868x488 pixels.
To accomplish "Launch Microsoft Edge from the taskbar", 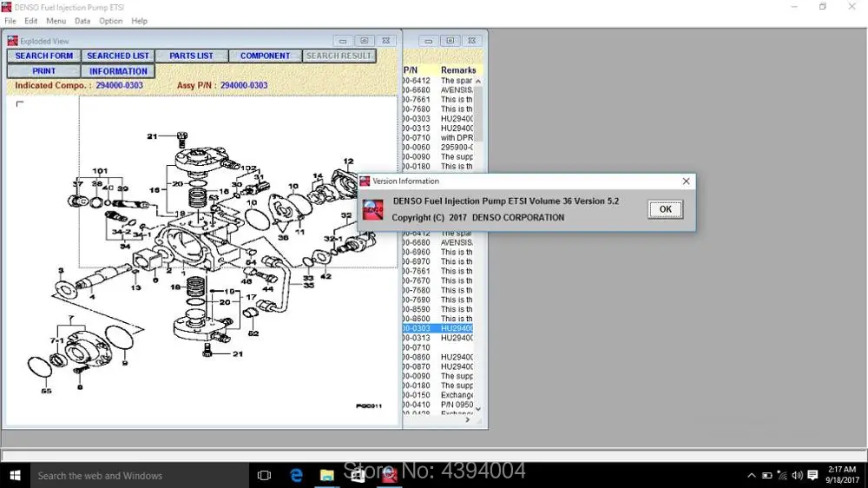I will tap(296, 475).
